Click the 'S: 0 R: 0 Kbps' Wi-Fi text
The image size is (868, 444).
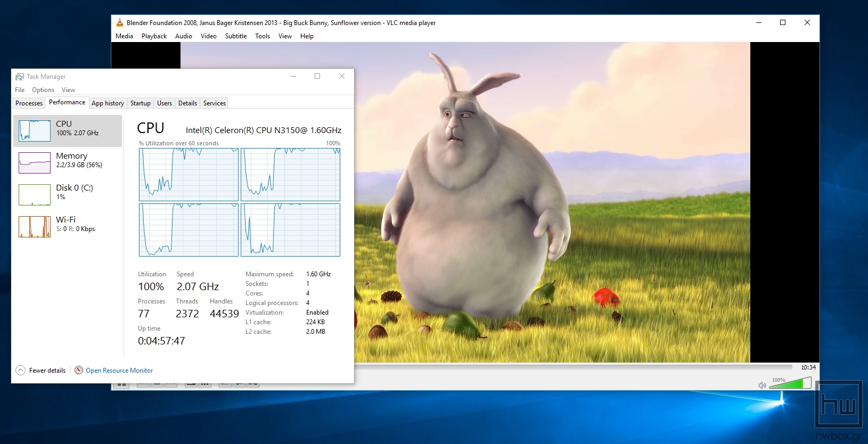point(76,229)
